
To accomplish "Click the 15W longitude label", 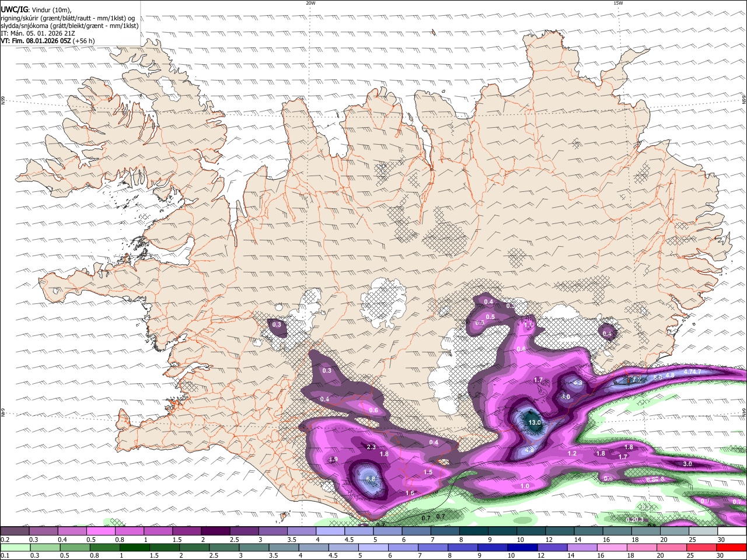I will pyautogui.click(x=618, y=3).
